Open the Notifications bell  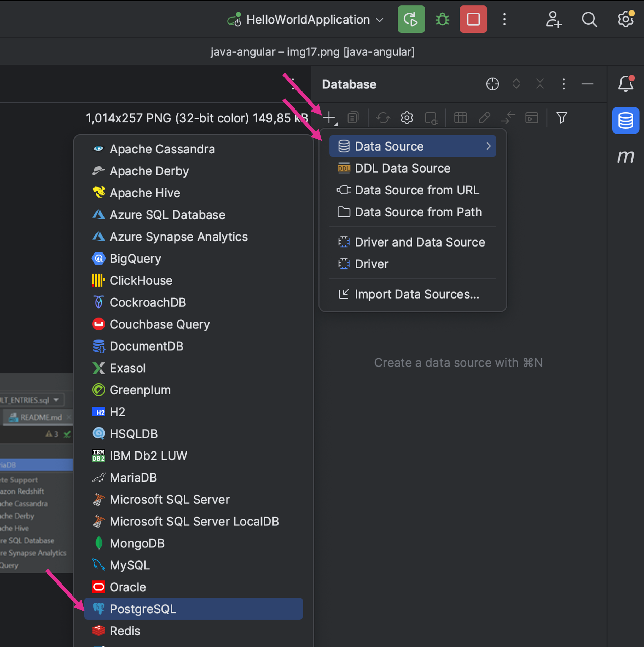point(625,84)
